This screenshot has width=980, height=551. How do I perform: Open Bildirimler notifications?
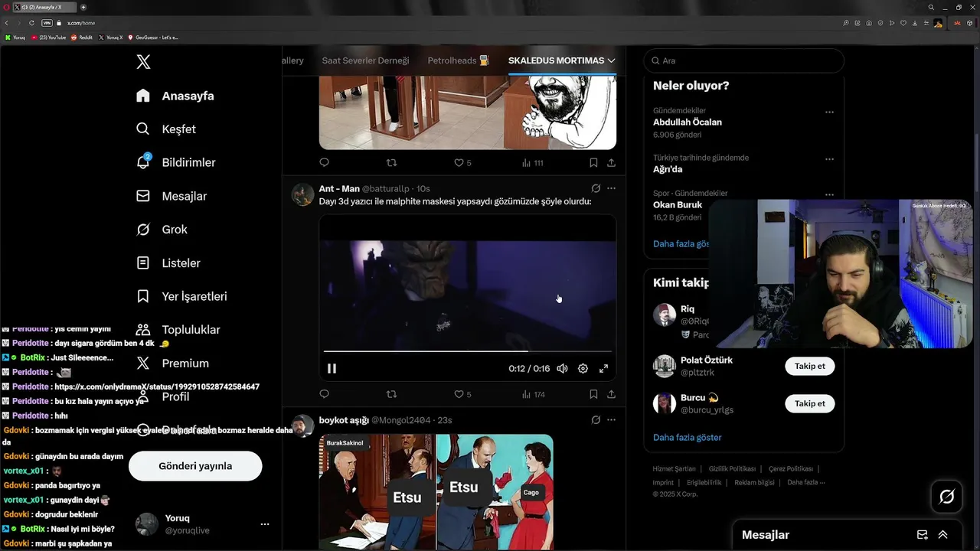pyautogui.click(x=175, y=162)
